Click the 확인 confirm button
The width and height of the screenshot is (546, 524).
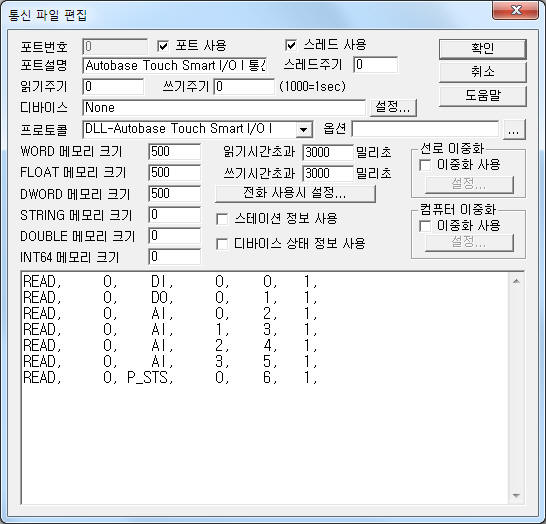(482, 48)
